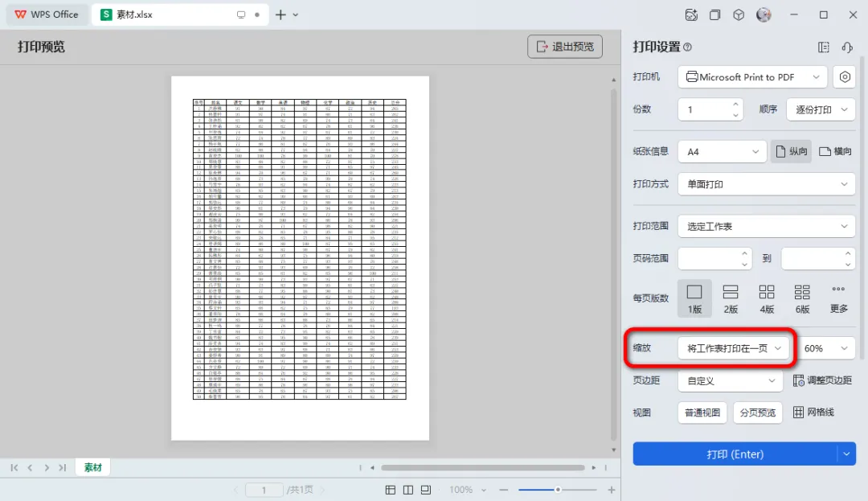Open 更多 pages-per-sheet options
Image resolution: width=868 pixels, height=501 pixels.
(x=838, y=298)
